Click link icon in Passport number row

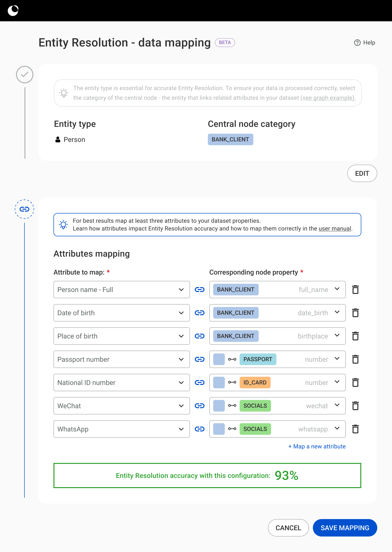[200, 359]
